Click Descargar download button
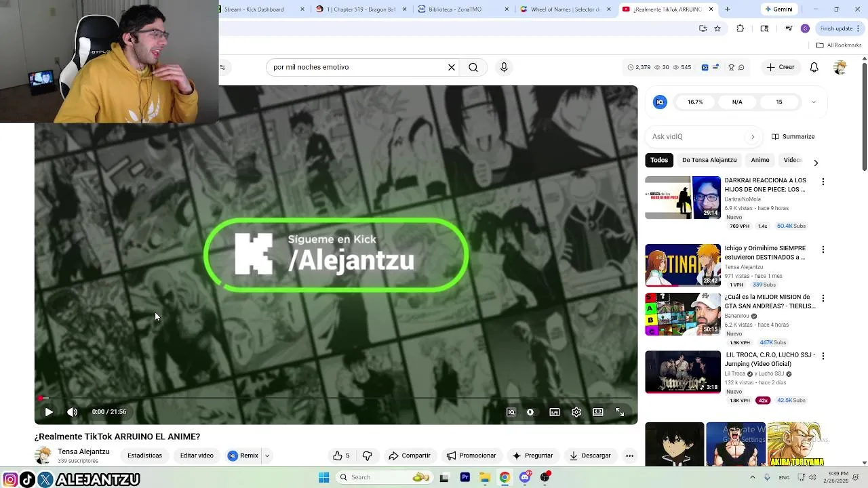 590,455
